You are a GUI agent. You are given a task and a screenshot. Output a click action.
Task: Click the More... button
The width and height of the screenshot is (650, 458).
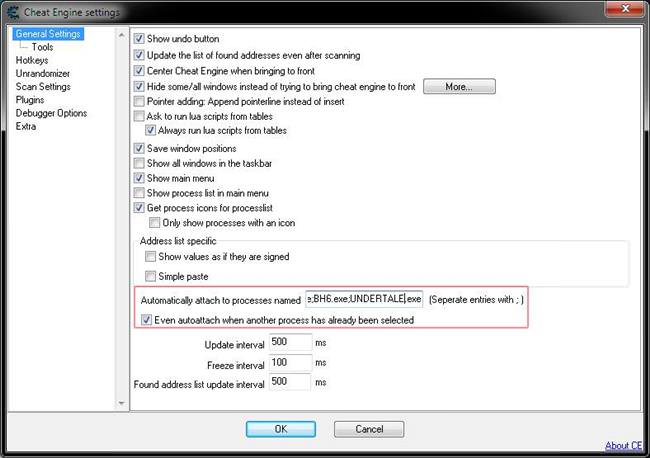[x=459, y=87]
